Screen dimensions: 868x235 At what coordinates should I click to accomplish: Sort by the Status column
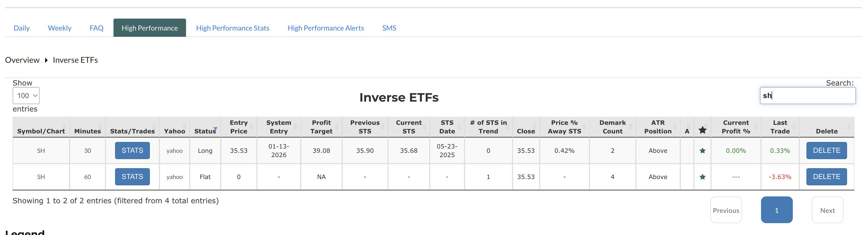[x=205, y=131]
